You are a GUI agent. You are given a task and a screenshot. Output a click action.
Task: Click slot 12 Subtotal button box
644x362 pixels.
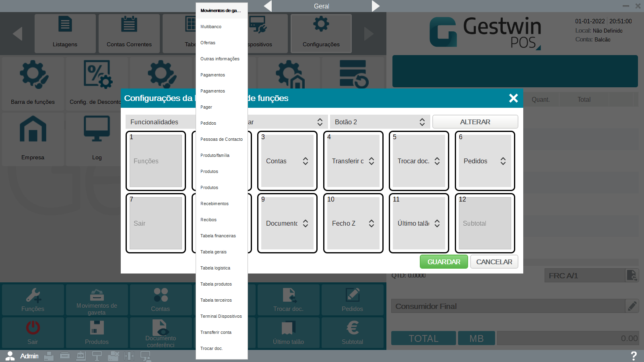click(485, 223)
